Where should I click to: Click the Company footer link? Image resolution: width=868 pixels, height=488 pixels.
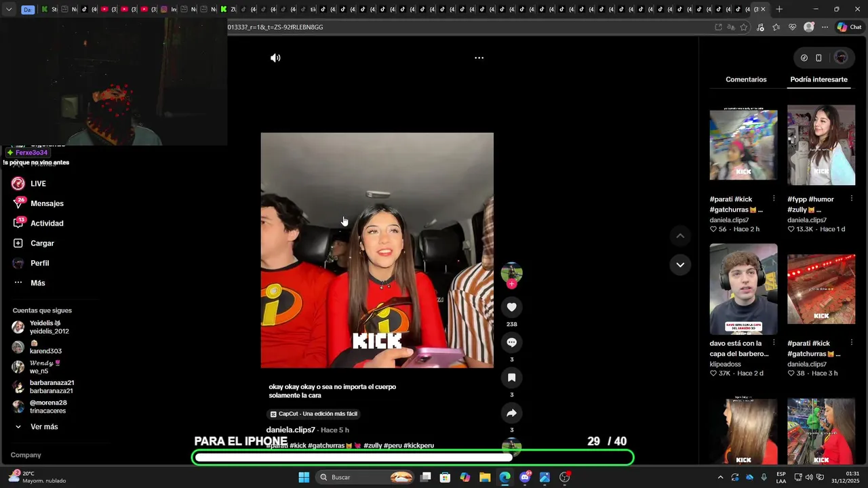click(26, 455)
